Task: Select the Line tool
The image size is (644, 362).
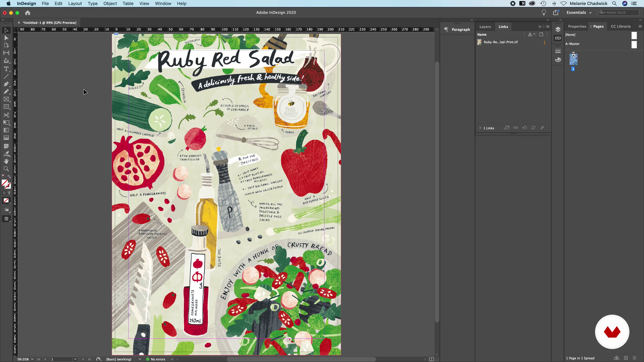Action: [x=6, y=76]
